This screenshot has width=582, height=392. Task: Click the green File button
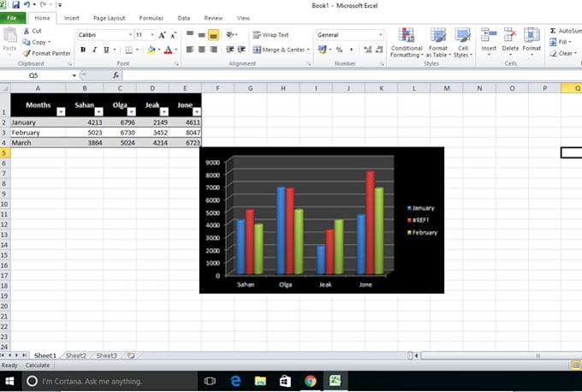[14, 17]
